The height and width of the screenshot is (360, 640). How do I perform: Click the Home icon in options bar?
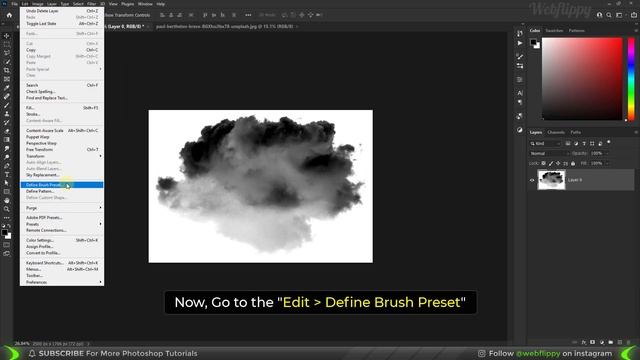(x=9, y=15)
